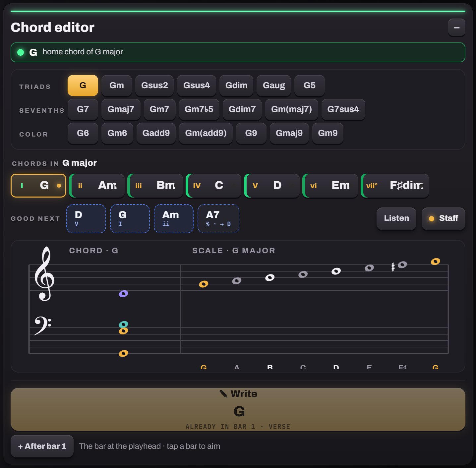Select the IV C diatonic chord
The width and height of the screenshot is (476, 468).
(x=213, y=186)
